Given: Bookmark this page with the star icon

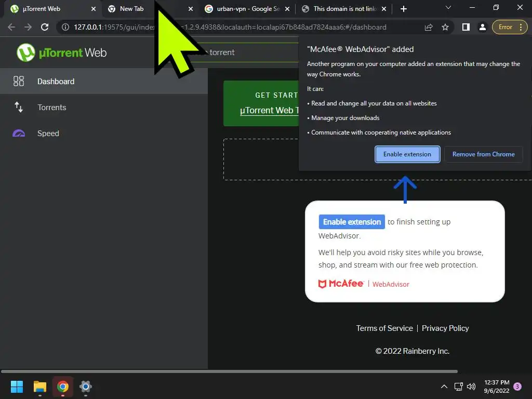Looking at the screenshot, I should pos(445,27).
